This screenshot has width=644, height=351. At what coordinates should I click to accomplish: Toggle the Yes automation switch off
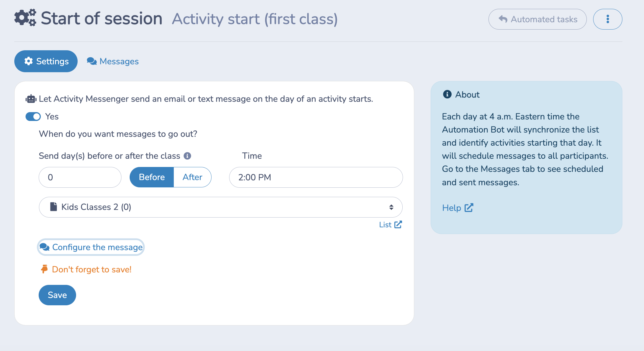pyautogui.click(x=33, y=117)
